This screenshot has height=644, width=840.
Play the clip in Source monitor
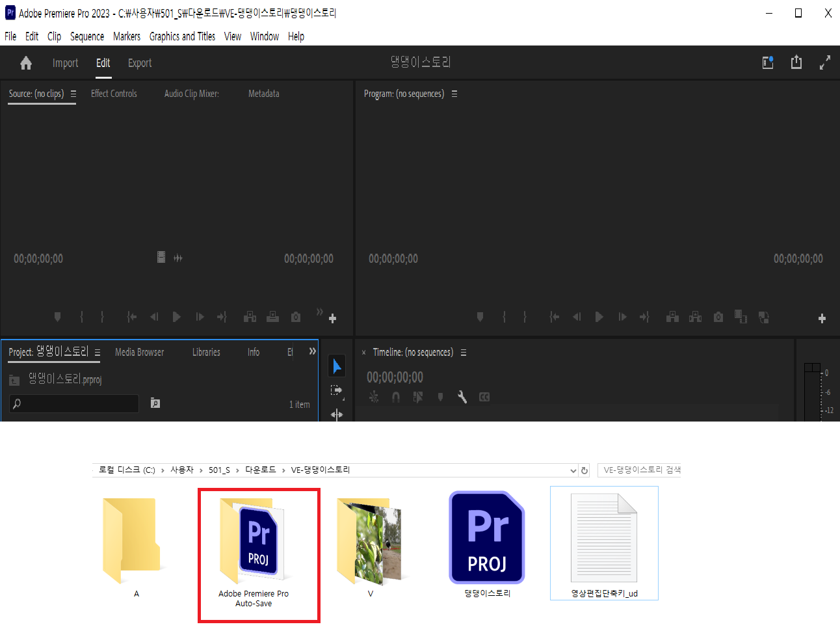pos(176,317)
